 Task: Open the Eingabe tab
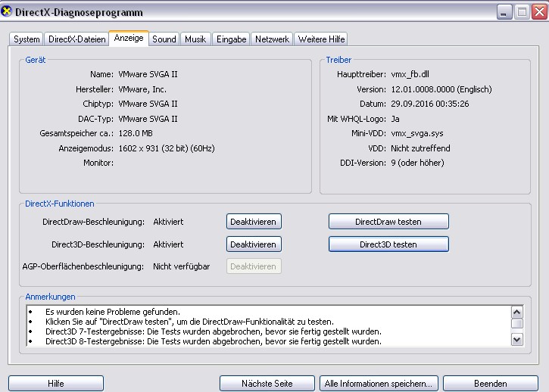(231, 39)
